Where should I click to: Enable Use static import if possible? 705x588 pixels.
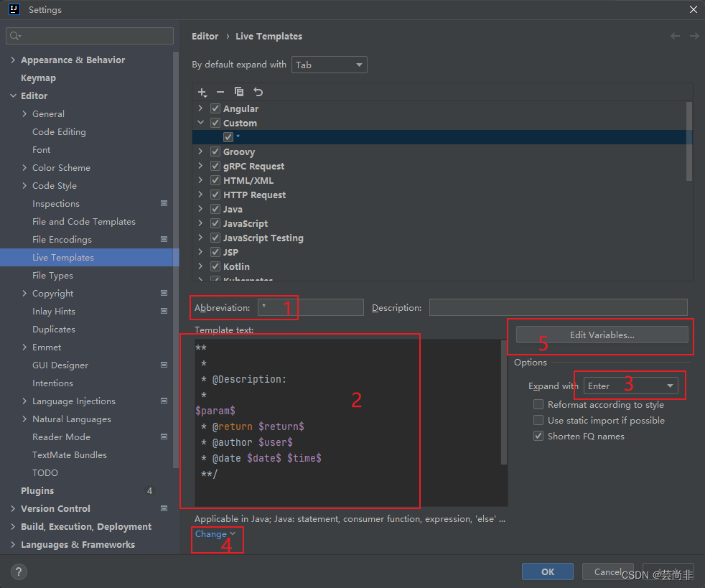[x=538, y=420]
